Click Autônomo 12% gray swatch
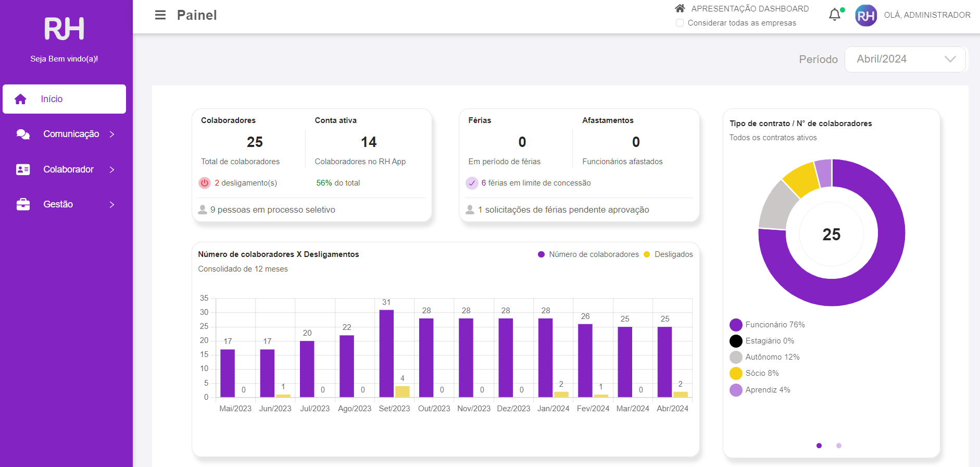The height and width of the screenshot is (467, 980). [x=736, y=357]
